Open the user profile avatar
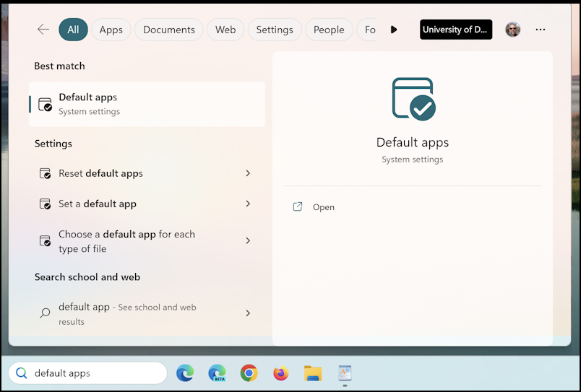This screenshot has height=392, width=581. (x=512, y=30)
